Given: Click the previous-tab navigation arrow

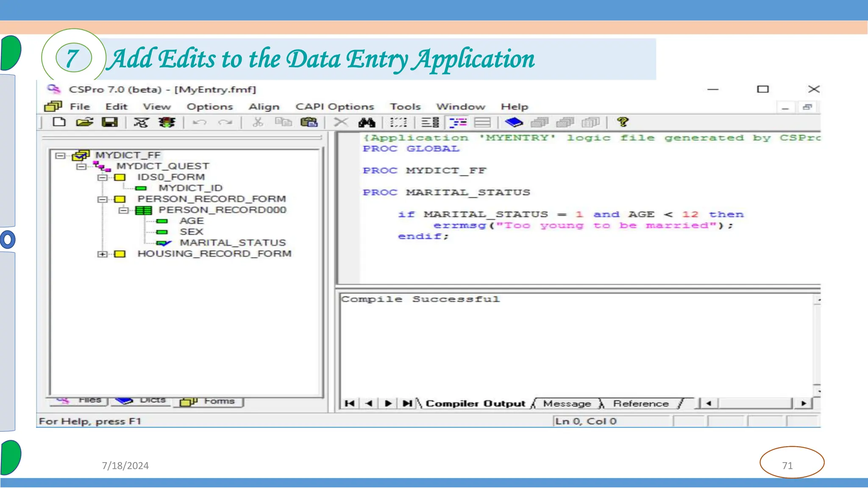Looking at the screenshot, I should coord(369,403).
